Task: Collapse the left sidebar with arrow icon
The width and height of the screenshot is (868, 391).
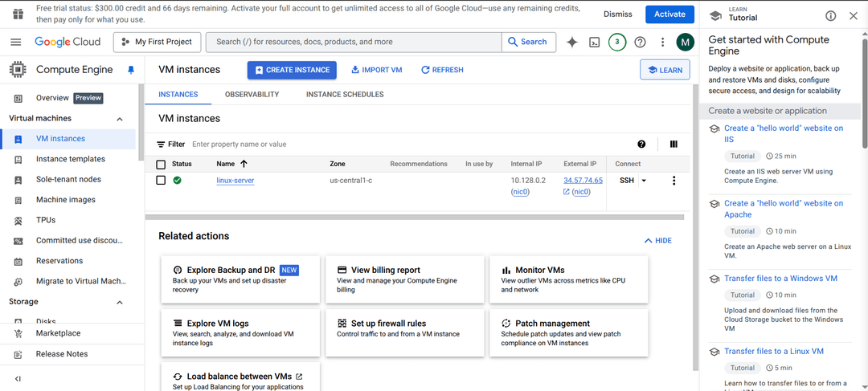Action: 18,379
